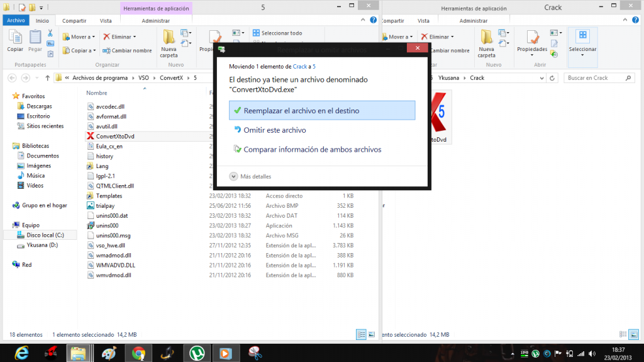Viewport: 644px width, 362px height.
Task: Close the replace file dialog
Action: point(418,48)
